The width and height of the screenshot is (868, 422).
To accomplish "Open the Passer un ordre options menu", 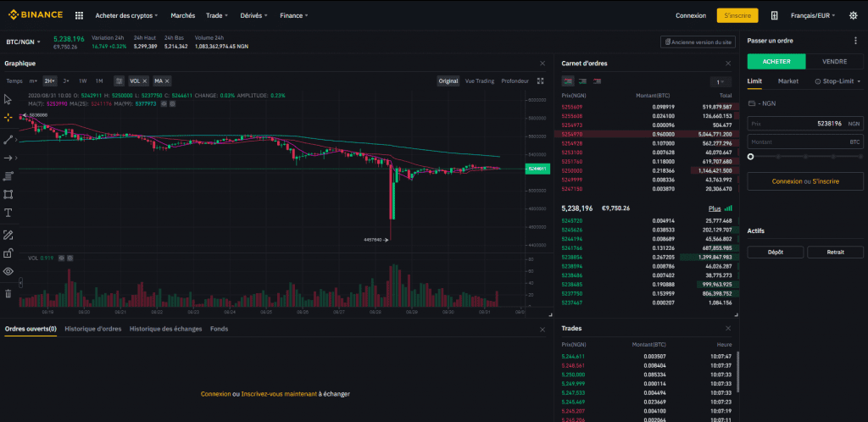I will coord(856,41).
